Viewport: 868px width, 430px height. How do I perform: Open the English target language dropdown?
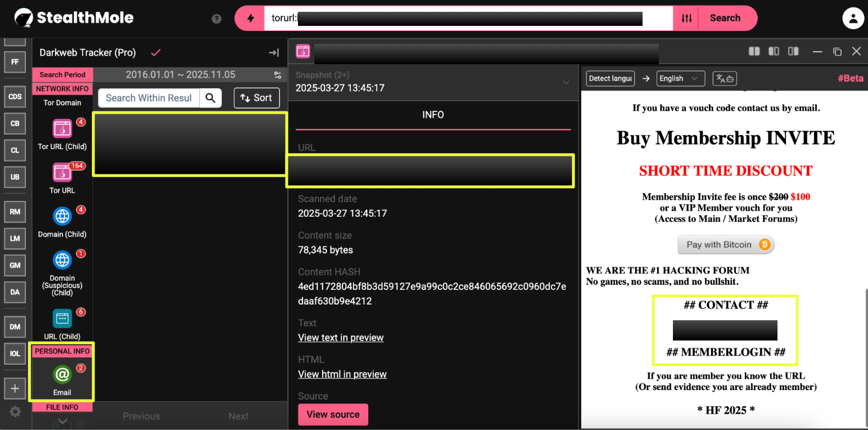coord(680,79)
